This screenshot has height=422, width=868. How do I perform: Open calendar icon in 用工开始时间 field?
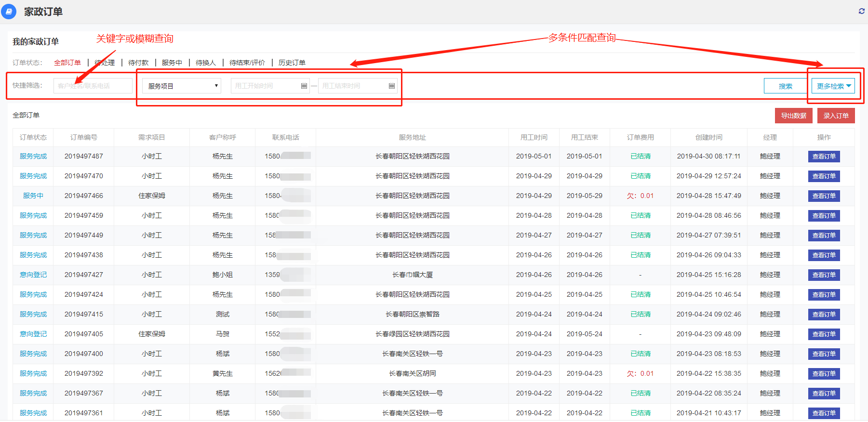click(304, 86)
